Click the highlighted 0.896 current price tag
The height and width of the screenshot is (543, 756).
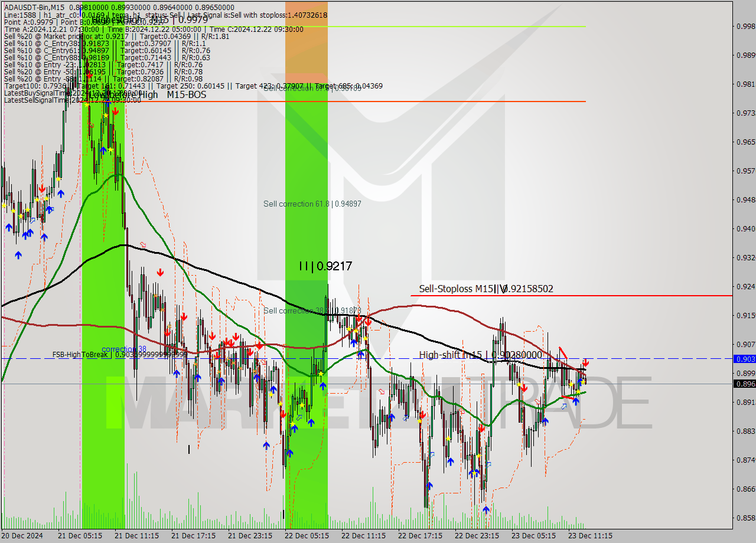744,384
